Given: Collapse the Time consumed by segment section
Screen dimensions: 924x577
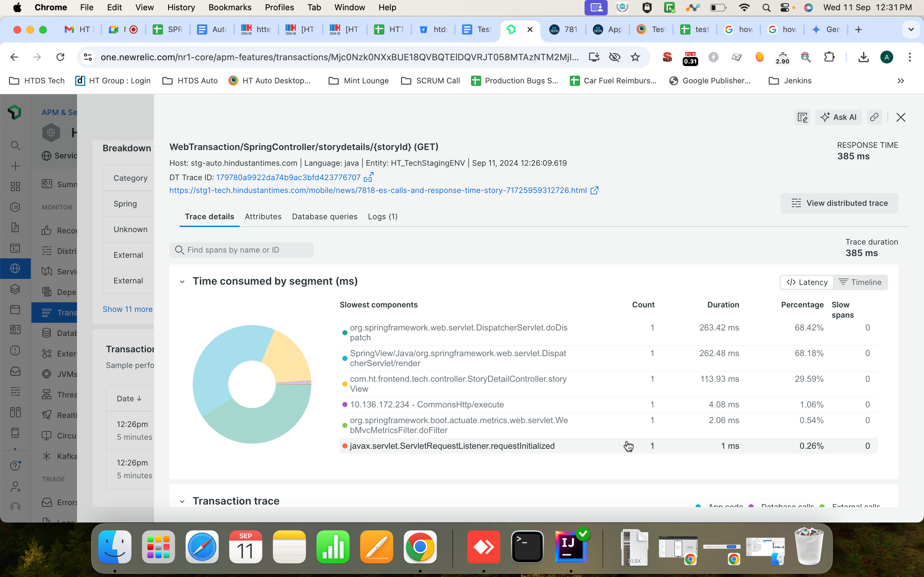Looking at the screenshot, I should pos(183,282).
